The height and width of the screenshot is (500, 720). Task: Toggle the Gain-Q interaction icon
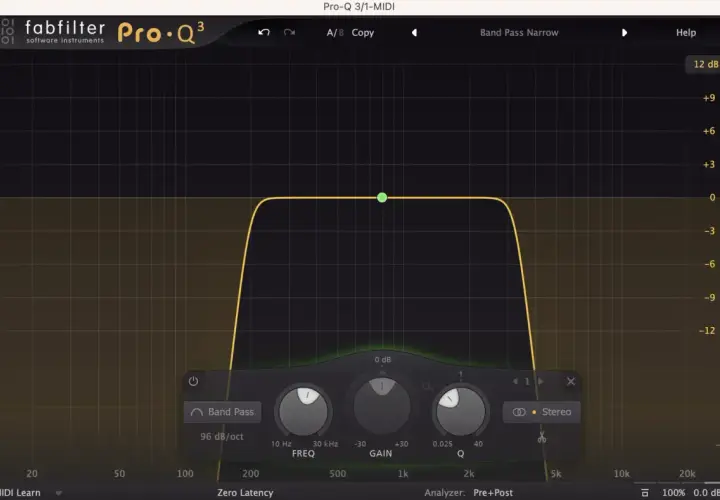click(x=427, y=387)
